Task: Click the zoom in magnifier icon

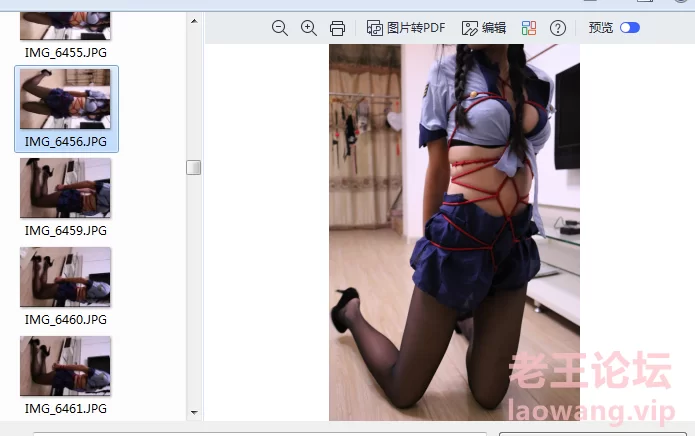Action: 308,28
